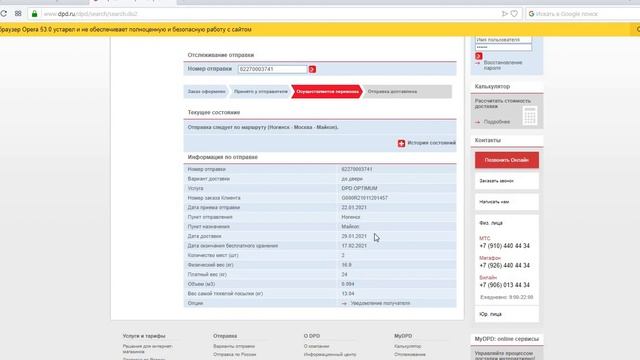Click the 'Заказать звонок' button
640x360 pixels.
pos(507,181)
